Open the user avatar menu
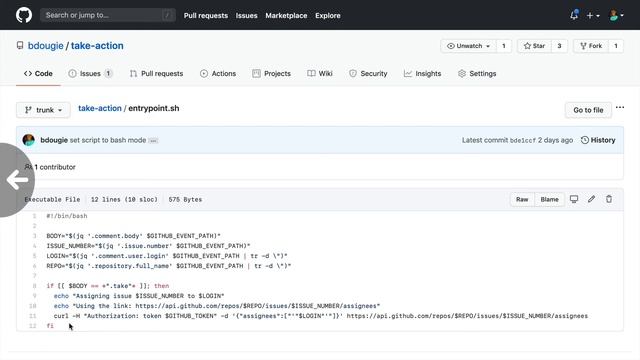Screen dimensions: 640x360 pyautogui.click(x=616, y=16)
